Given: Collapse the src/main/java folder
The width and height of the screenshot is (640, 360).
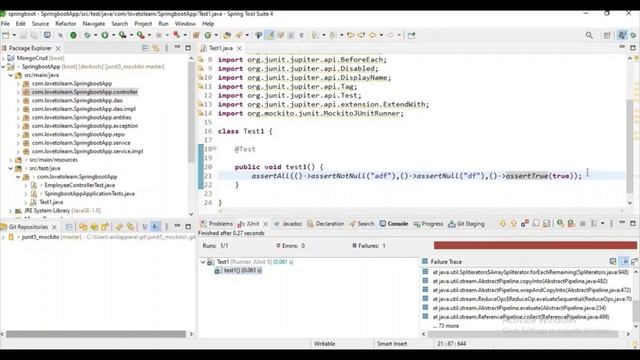Looking at the screenshot, I should tap(11, 75).
